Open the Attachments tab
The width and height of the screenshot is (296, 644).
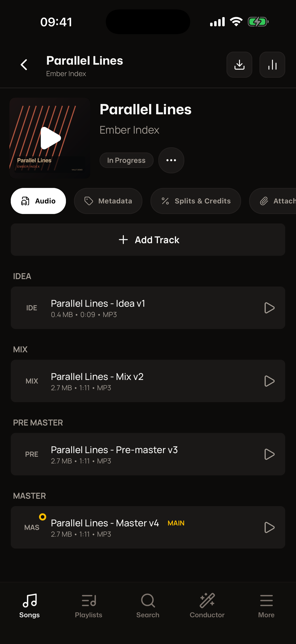272,201
